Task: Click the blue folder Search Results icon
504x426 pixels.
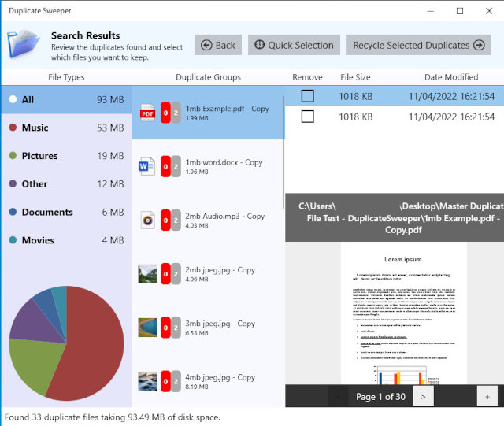Action: 23,44
